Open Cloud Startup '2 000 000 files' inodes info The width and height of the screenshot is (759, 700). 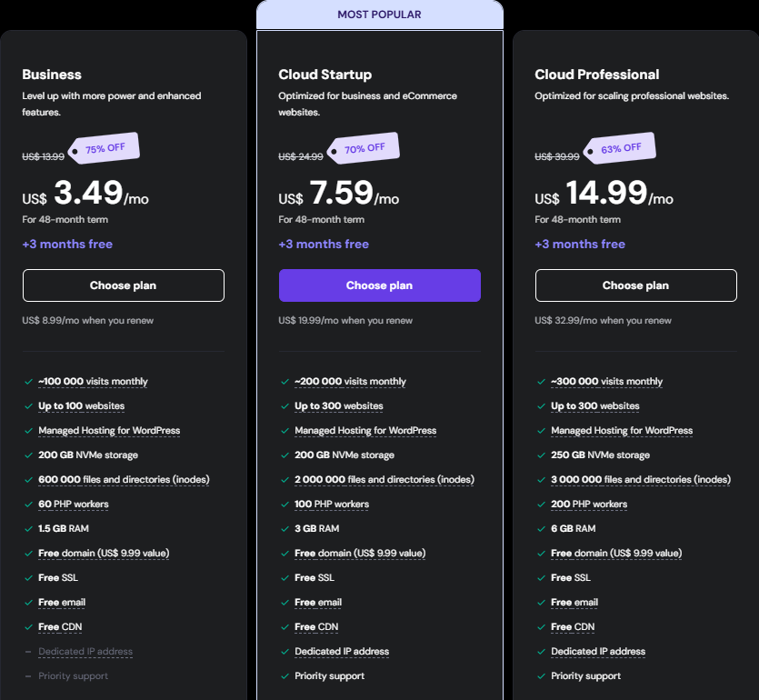384,480
